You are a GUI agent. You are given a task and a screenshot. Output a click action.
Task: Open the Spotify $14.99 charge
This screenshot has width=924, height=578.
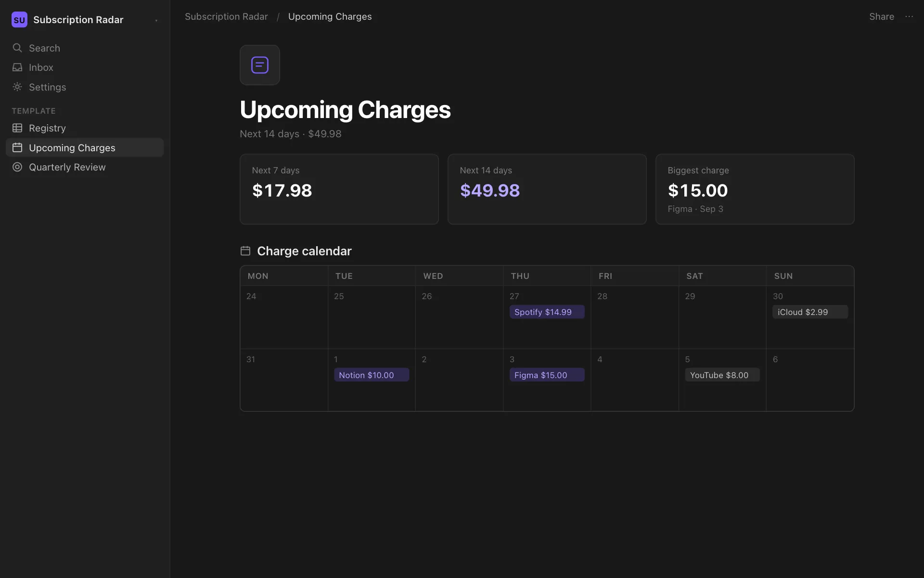point(547,312)
